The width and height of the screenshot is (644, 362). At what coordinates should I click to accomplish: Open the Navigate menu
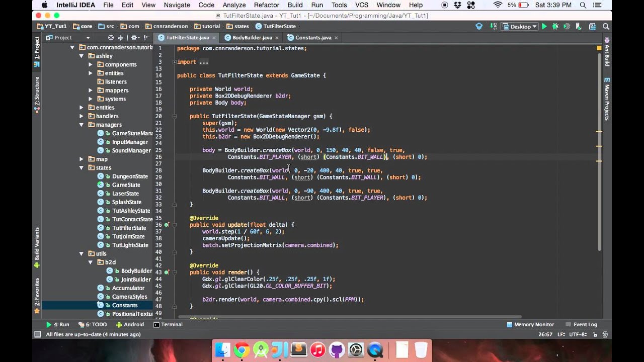177,5
